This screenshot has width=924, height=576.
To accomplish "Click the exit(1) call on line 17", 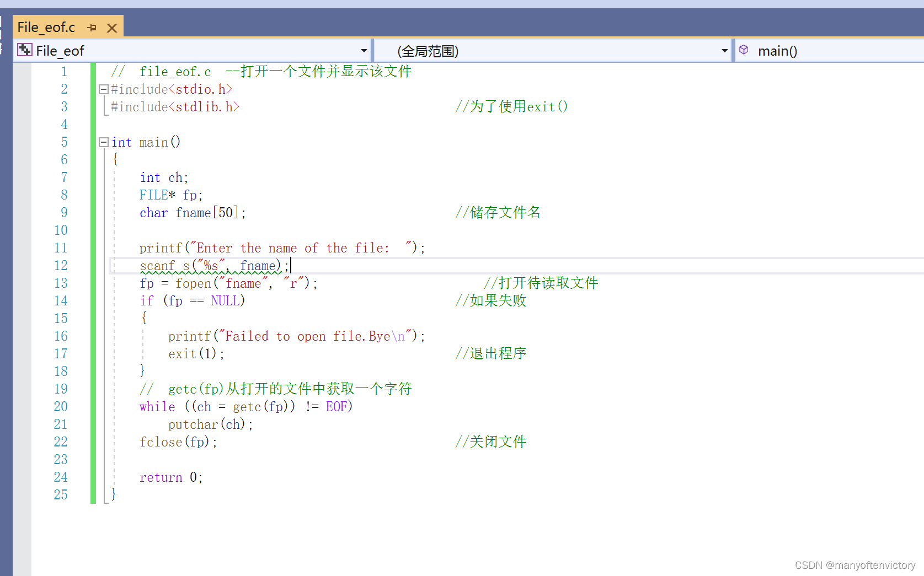I will tap(193, 354).
